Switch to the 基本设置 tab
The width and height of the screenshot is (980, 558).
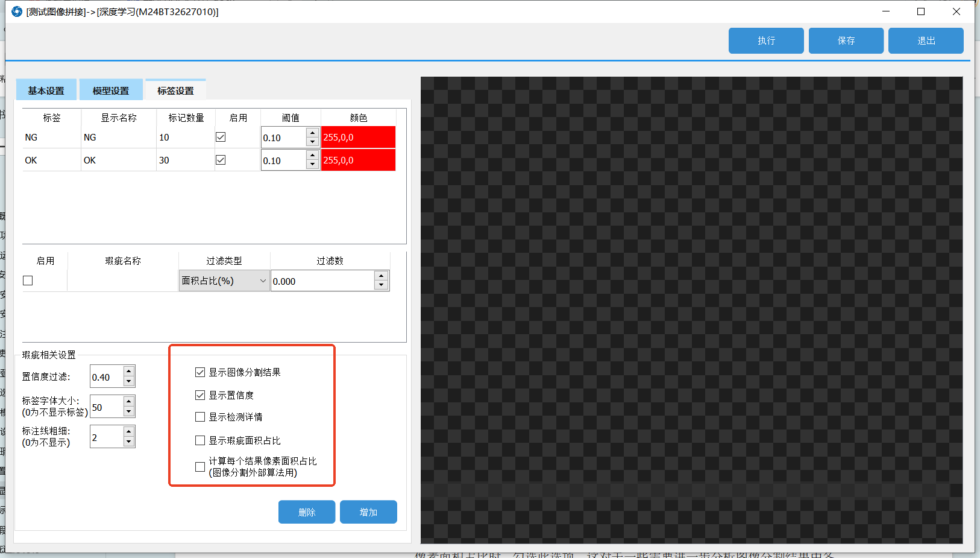tap(46, 90)
